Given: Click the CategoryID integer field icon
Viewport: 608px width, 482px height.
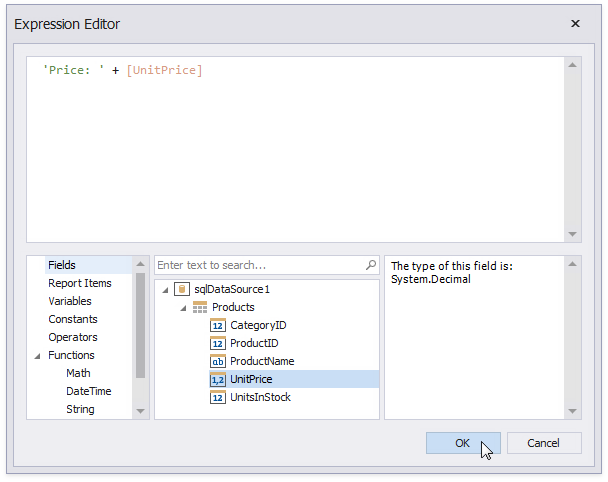Looking at the screenshot, I should click(218, 325).
